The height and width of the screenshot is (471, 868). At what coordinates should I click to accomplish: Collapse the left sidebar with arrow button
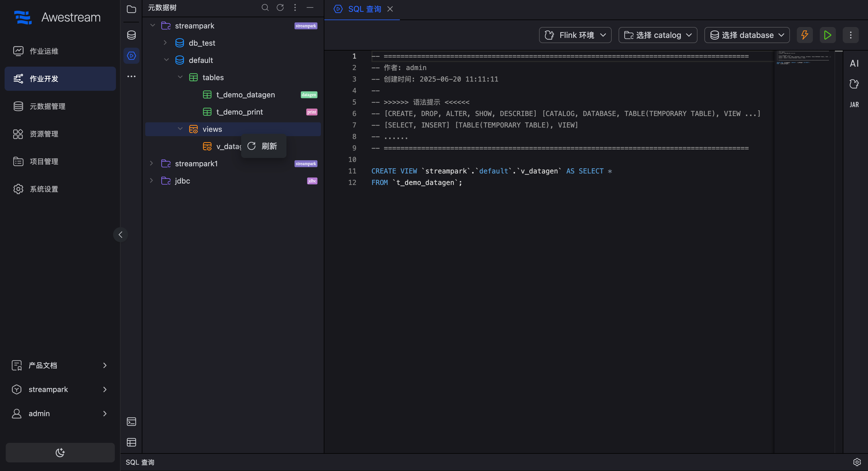coord(120,235)
